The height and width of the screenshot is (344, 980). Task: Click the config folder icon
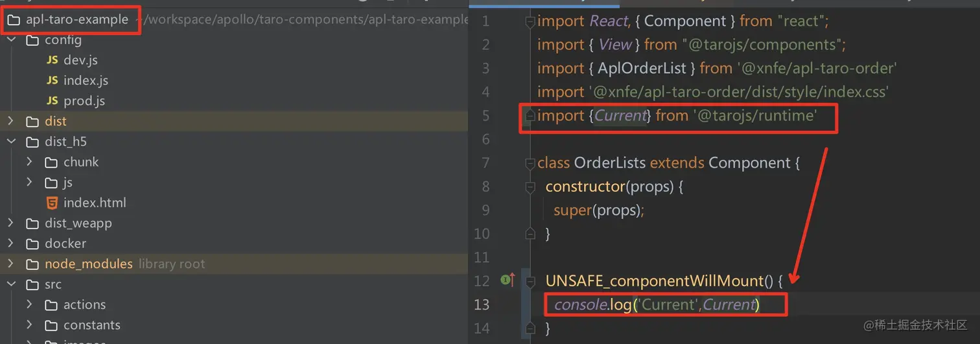[32, 40]
